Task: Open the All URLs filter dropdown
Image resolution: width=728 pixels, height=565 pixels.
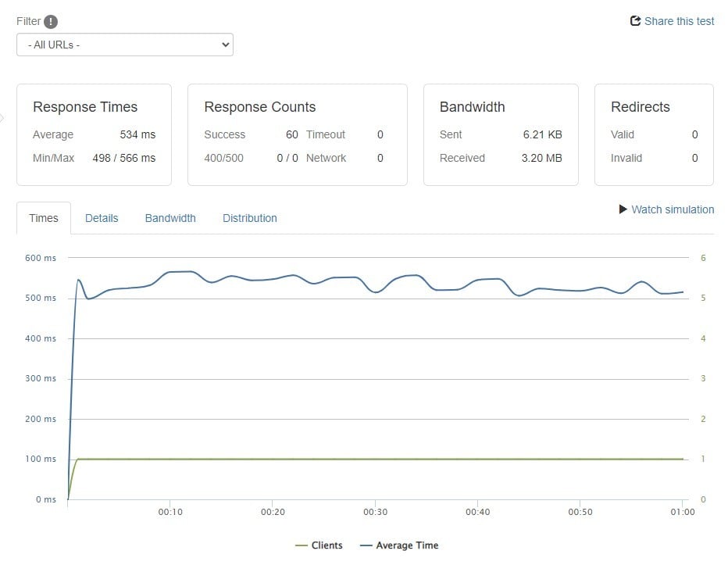Action: click(x=125, y=45)
